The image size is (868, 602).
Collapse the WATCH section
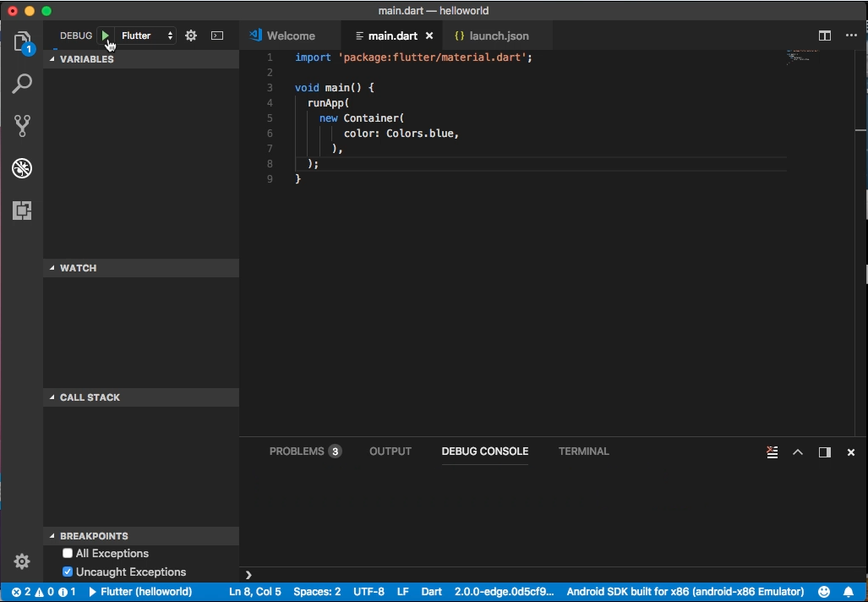point(141,268)
